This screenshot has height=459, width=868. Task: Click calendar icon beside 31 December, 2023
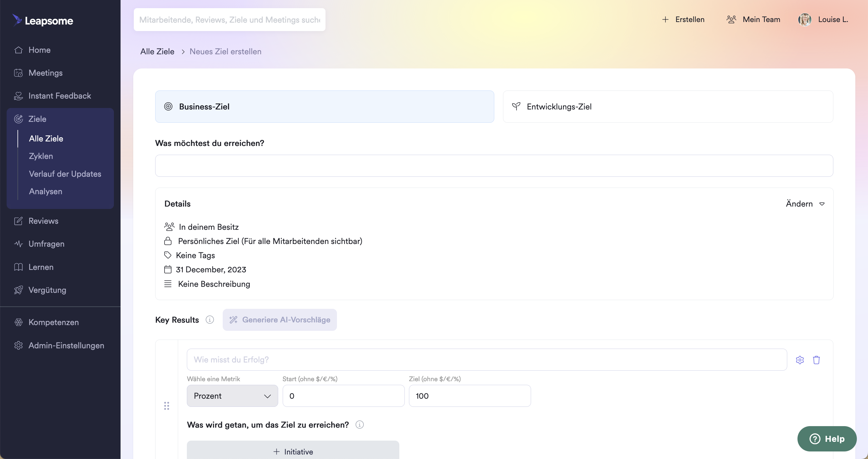point(168,269)
